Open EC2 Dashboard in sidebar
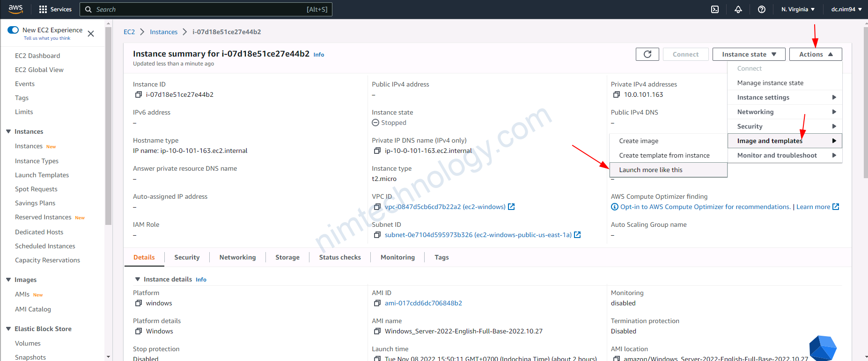This screenshot has width=868, height=361. click(37, 56)
